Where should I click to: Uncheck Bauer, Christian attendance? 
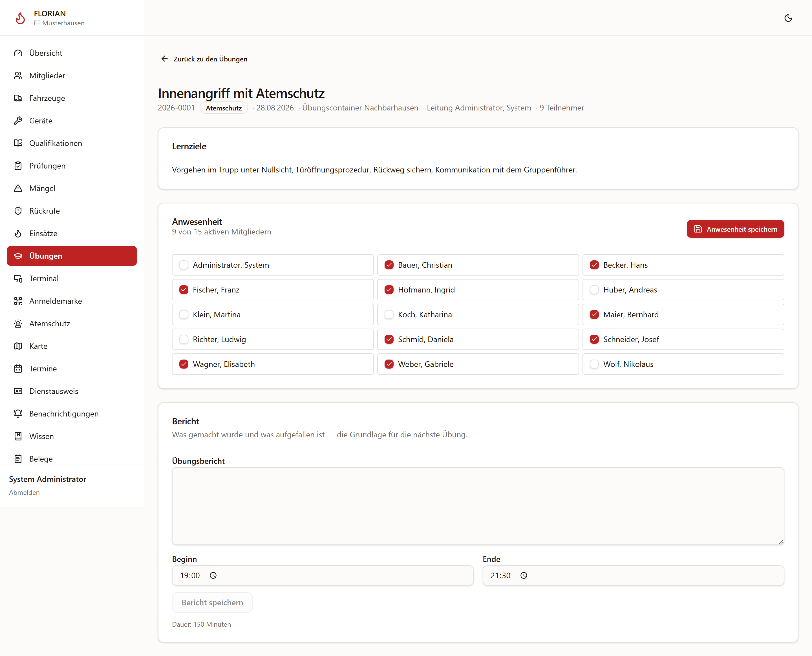(389, 265)
